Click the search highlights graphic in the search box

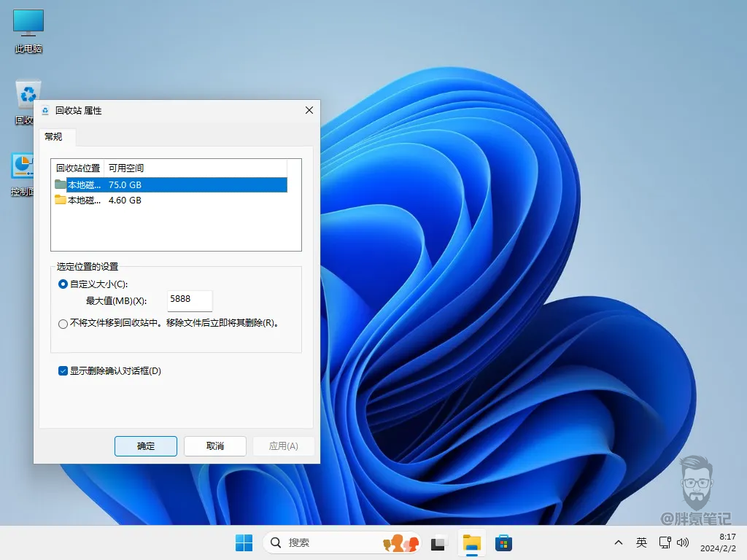point(401,542)
